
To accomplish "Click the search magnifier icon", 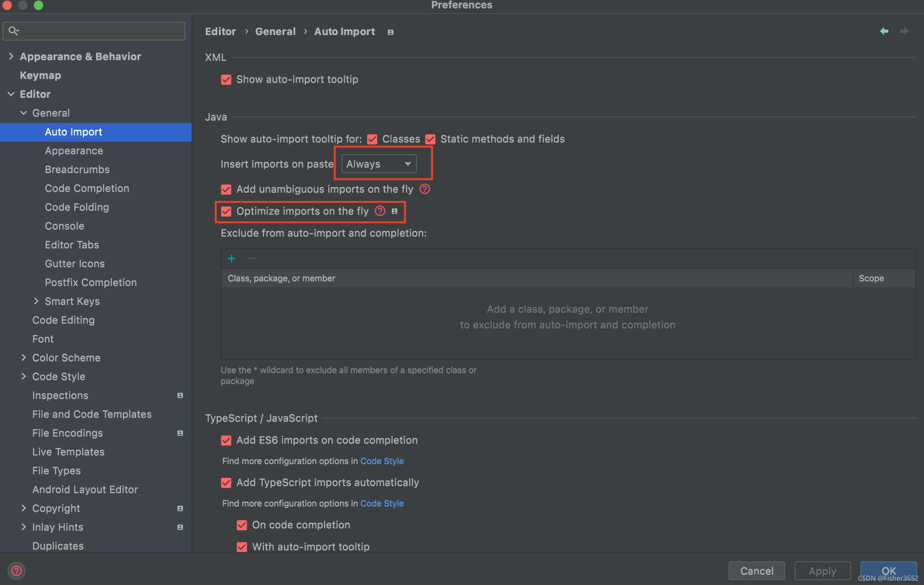I will click(13, 31).
